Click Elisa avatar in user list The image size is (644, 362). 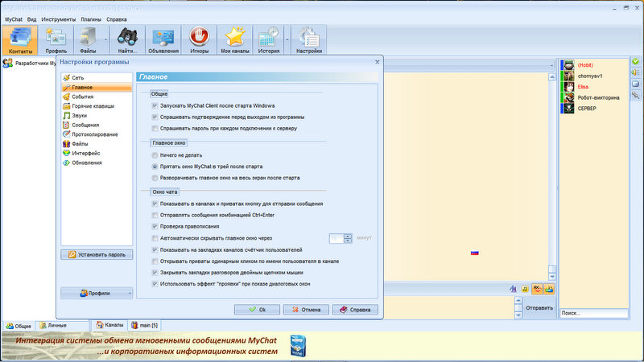568,87
